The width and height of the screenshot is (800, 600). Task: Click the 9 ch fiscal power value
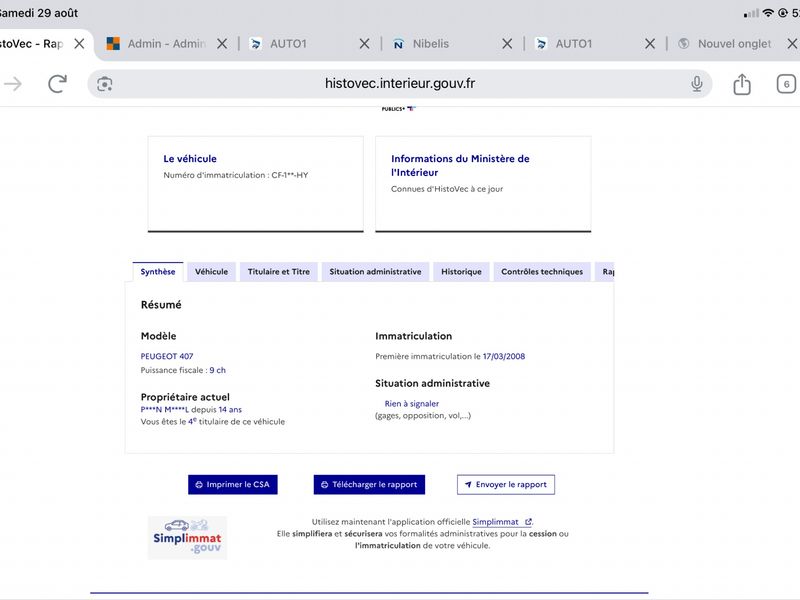click(217, 370)
